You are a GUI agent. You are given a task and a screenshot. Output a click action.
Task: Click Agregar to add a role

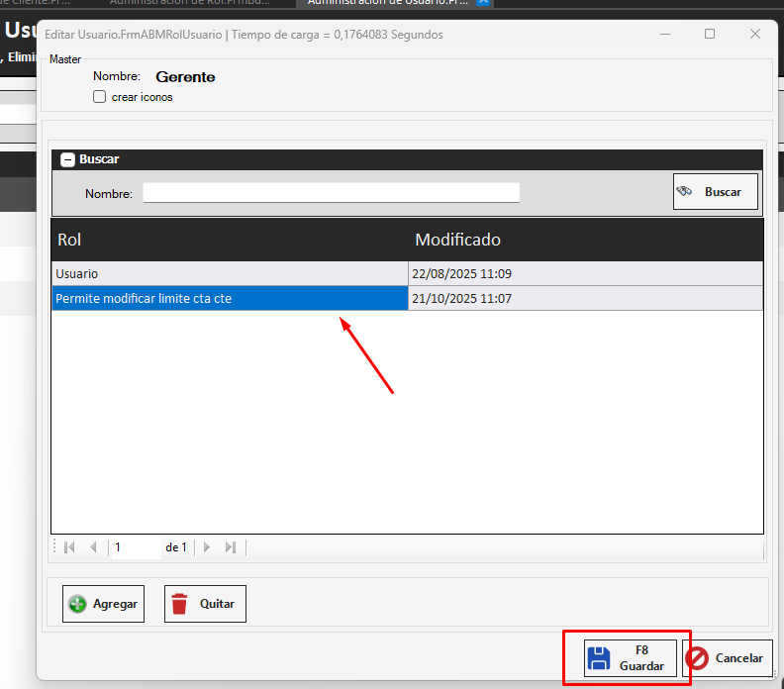click(104, 604)
